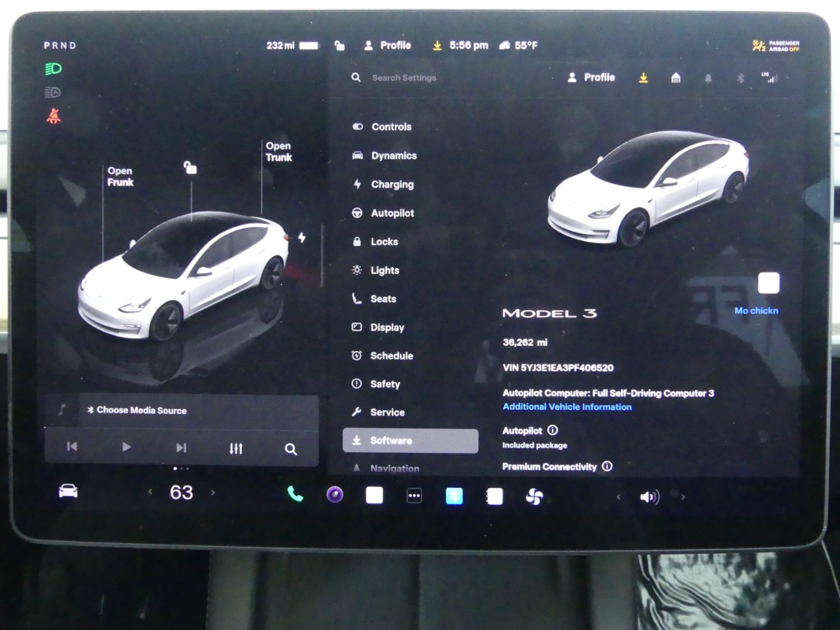Select the Charging menu item
This screenshot has height=630, width=840.
click(x=392, y=184)
